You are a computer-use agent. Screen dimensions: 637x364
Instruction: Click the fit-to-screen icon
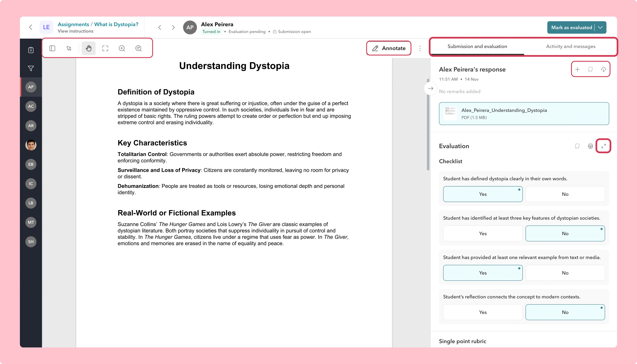click(x=105, y=48)
